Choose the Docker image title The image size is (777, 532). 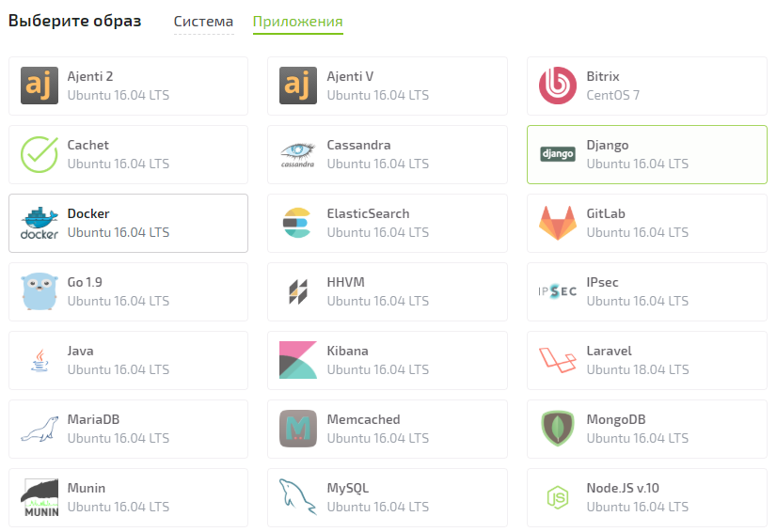(88, 213)
